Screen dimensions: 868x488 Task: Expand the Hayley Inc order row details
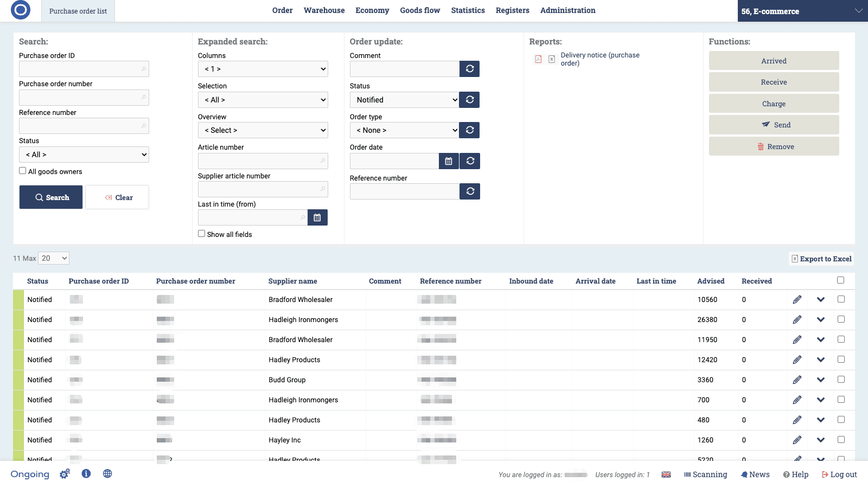tap(821, 440)
